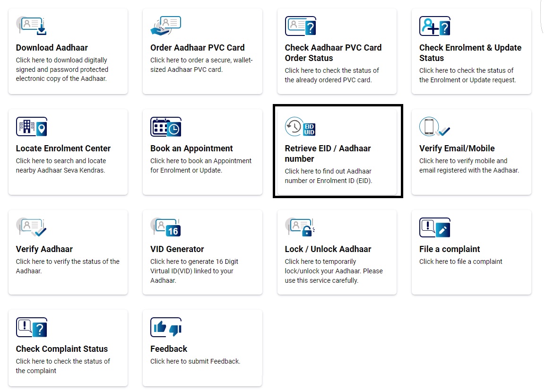Open the Book an Appointment heading

coord(191,148)
